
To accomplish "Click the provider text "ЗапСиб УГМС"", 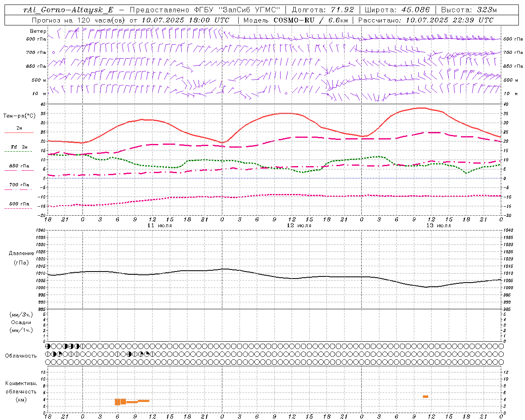I will pyautogui.click(x=250, y=10).
